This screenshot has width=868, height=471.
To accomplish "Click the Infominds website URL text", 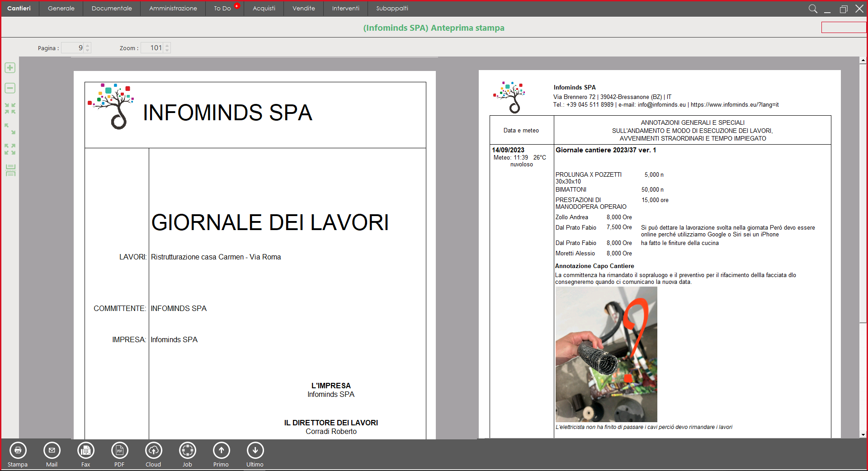I will pos(735,105).
